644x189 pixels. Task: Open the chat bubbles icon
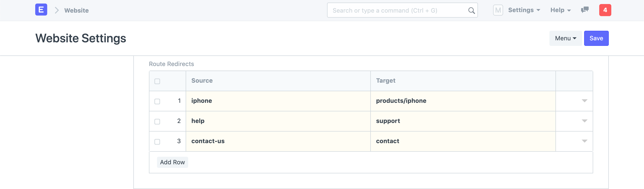(x=585, y=10)
